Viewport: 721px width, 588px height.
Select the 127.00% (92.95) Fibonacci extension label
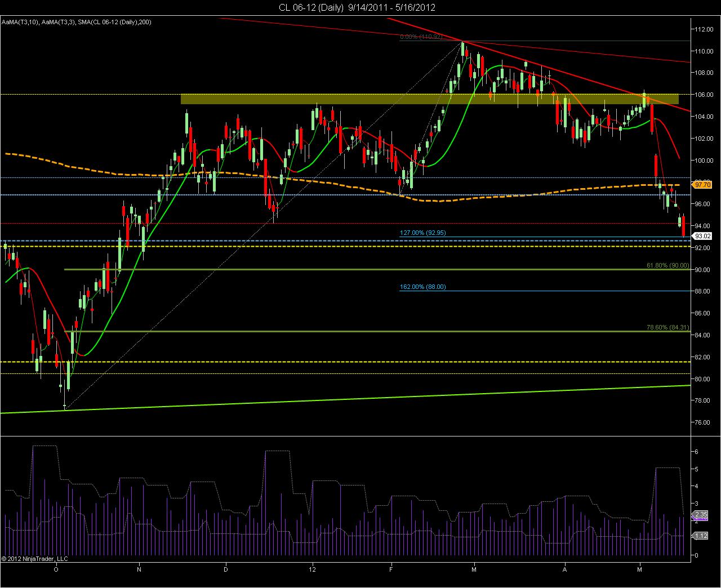423,233
